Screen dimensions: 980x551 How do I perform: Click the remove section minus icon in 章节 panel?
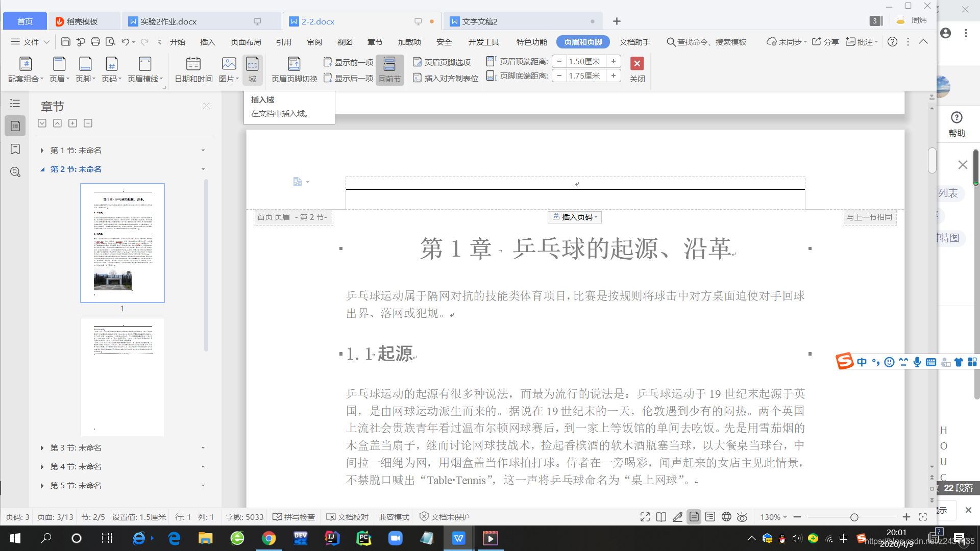pyautogui.click(x=88, y=123)
